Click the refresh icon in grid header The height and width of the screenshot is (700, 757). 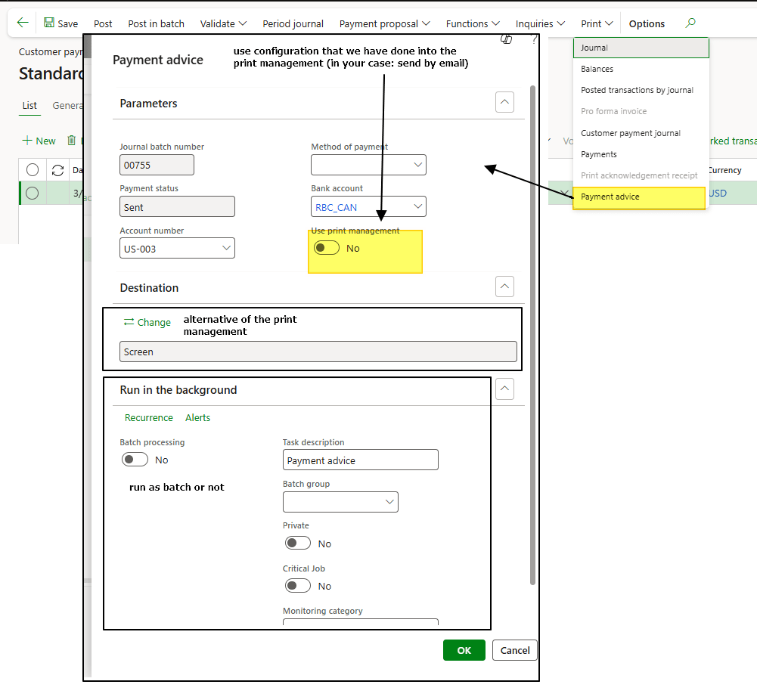click(x=57, y=170)
